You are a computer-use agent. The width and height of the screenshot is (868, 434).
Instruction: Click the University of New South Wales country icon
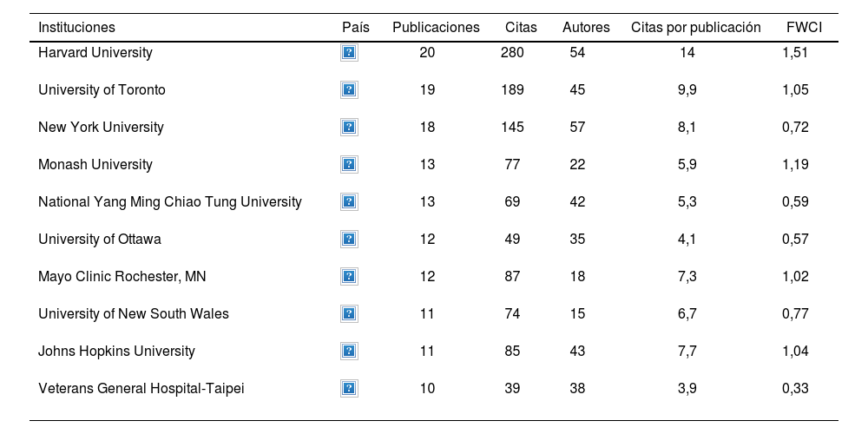[349, 314]
